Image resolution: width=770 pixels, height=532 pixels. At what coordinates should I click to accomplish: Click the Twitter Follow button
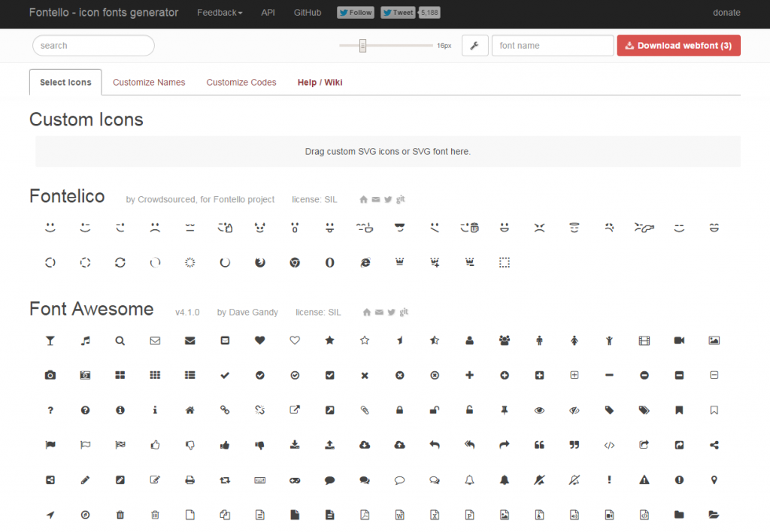[x=356, y=13]
